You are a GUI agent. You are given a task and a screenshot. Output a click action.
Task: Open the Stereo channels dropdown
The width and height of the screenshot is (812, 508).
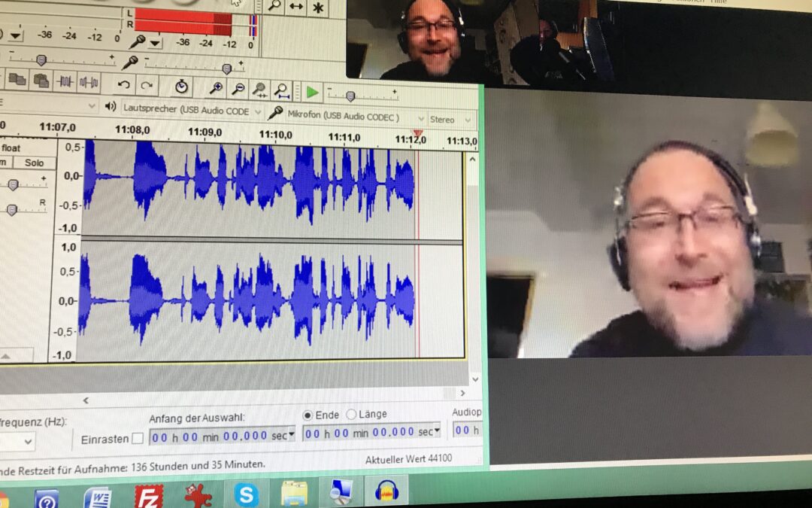(x=450, y=120)
